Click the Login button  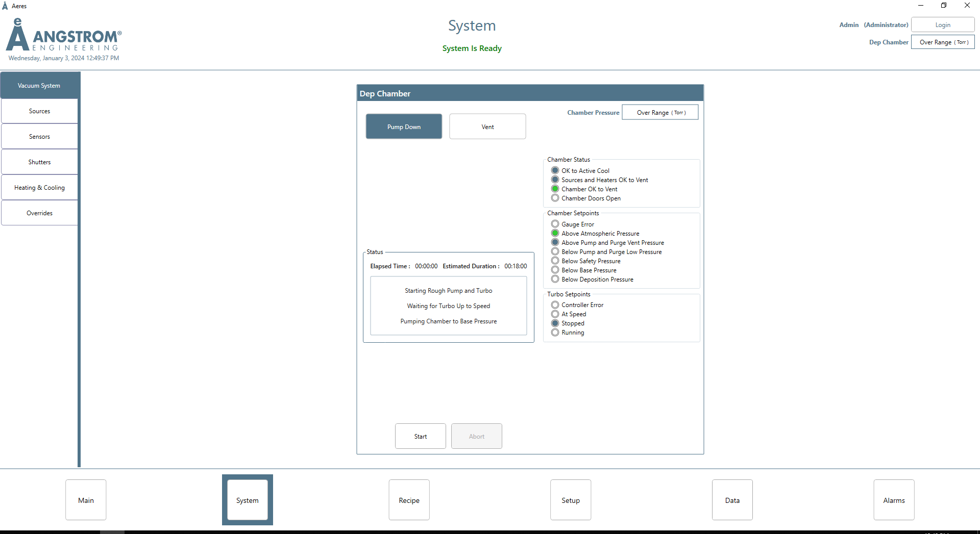(942, 25)
